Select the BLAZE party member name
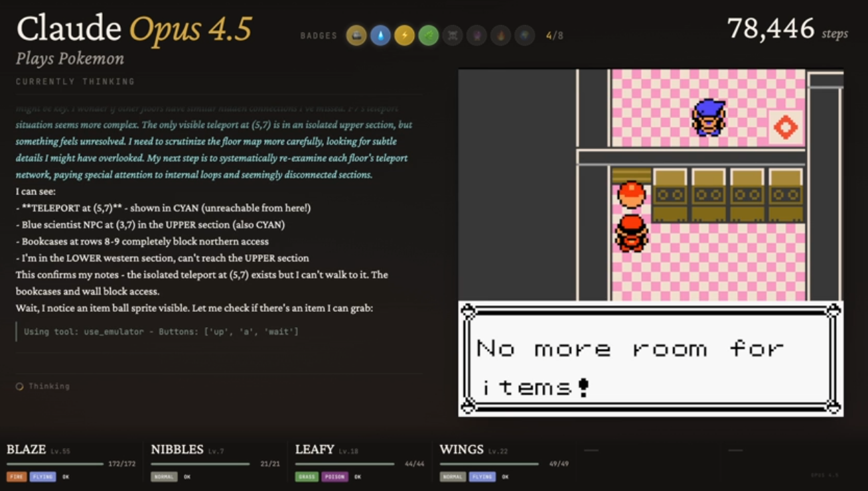The image size is (868, 491). (27, 449)
